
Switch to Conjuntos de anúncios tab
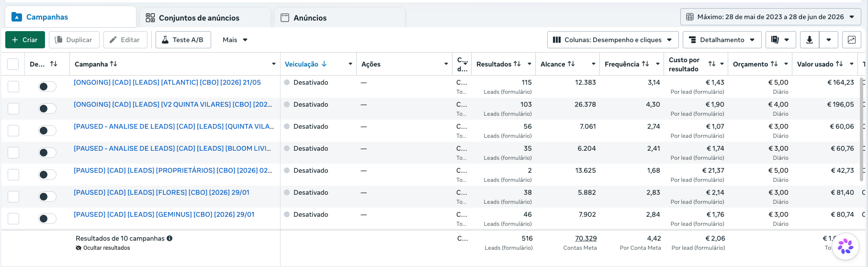199,18
